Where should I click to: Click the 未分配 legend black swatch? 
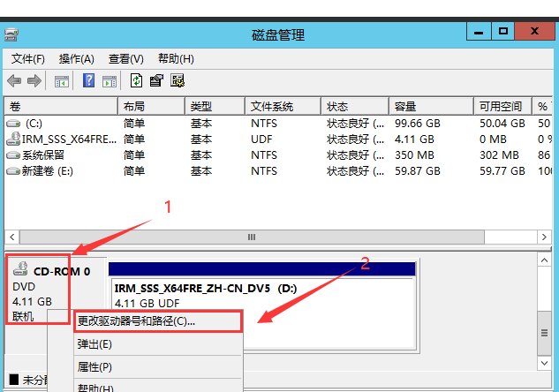tap(14, 379)
